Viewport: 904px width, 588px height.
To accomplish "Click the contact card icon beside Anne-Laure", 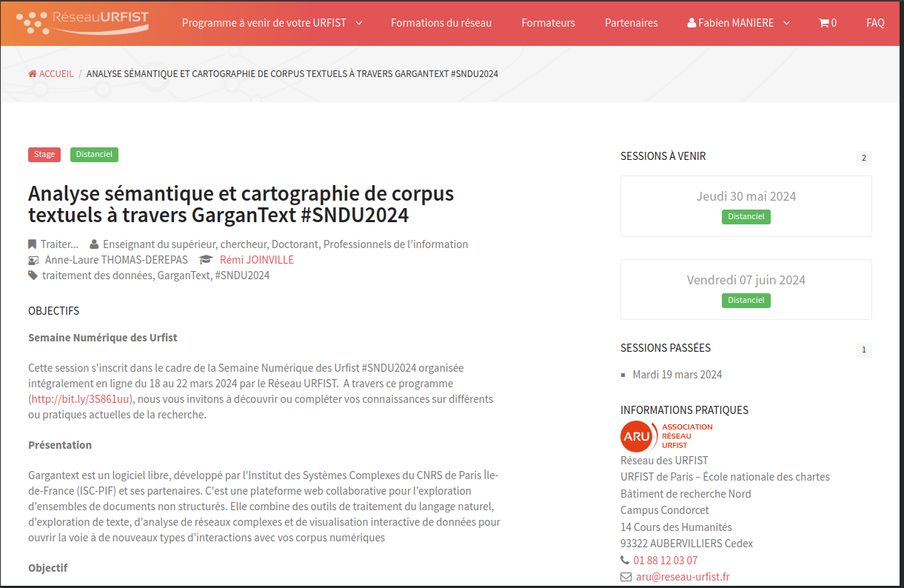I will [33, 260].
